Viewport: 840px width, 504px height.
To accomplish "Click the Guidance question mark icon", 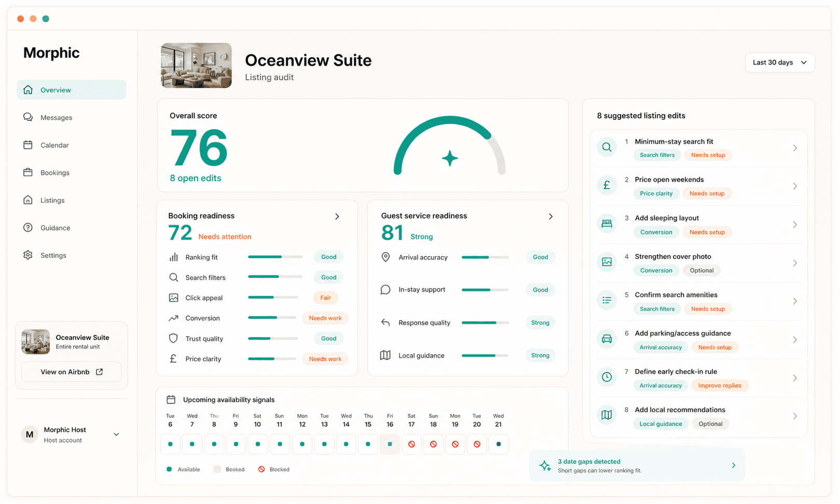I will (28, 227).
